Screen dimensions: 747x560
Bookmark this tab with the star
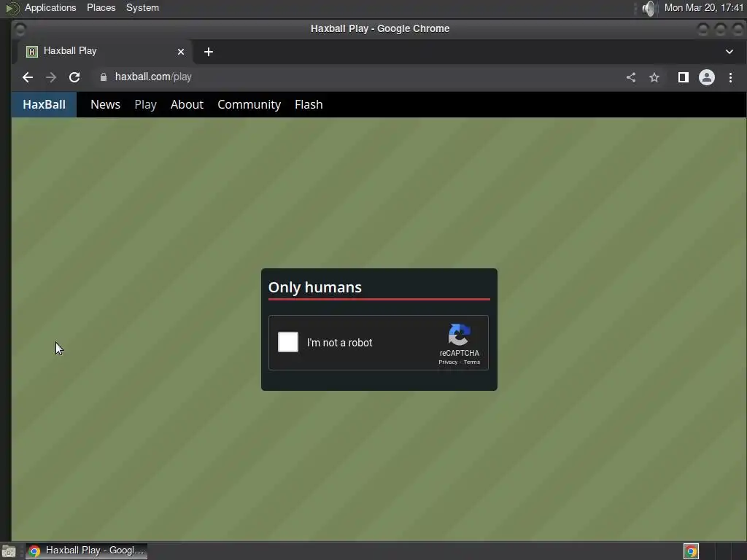[654, 77]
